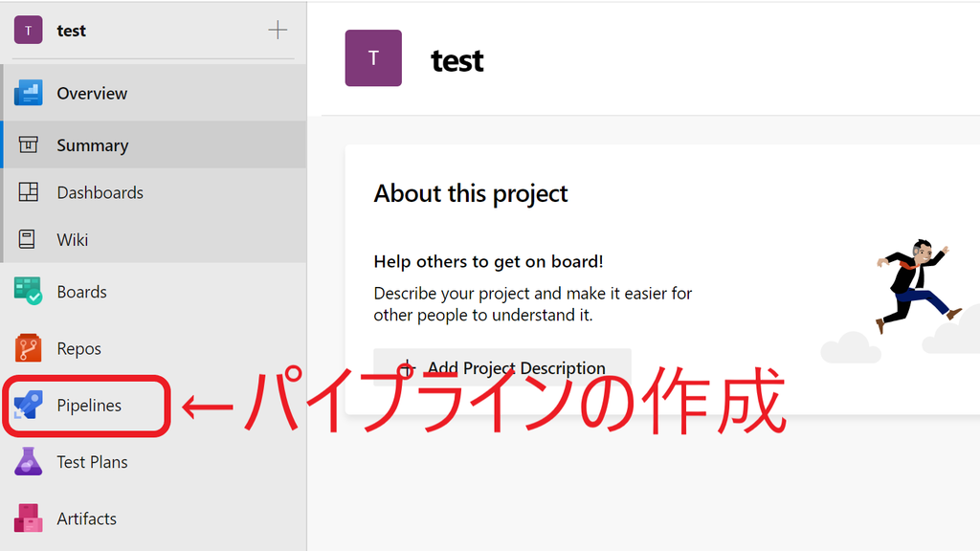Open Artifacts in the sidebar
980x551 pixels.
click(154, 518)
